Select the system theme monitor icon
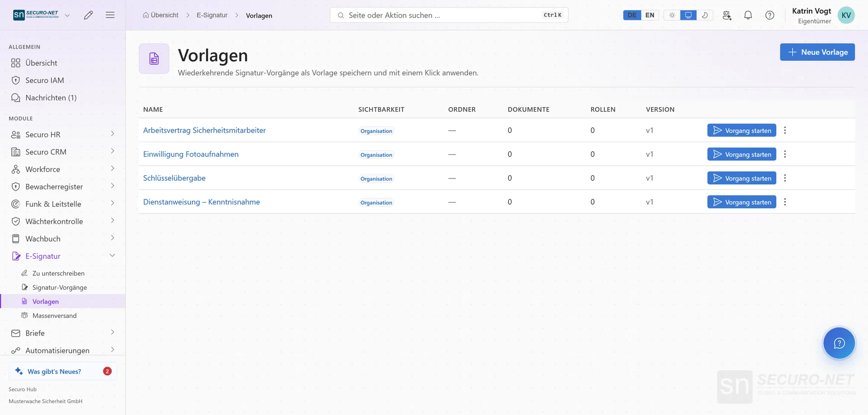The height and width of the screenshot is (415, 868). 688,15
